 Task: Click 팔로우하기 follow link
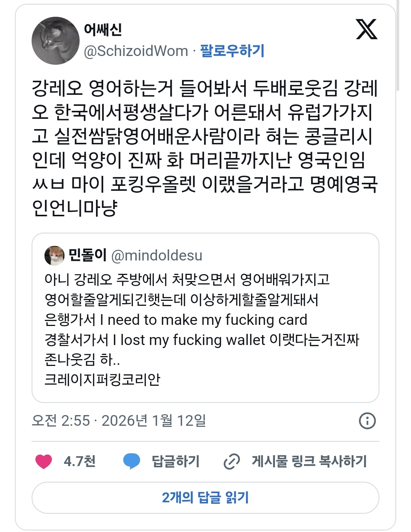[232, 51]
